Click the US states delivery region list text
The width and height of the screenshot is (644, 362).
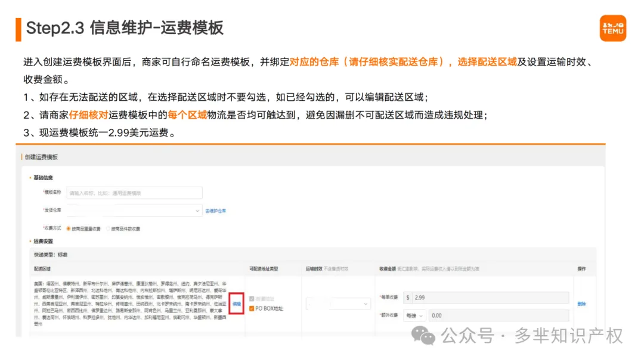point(130,304)
